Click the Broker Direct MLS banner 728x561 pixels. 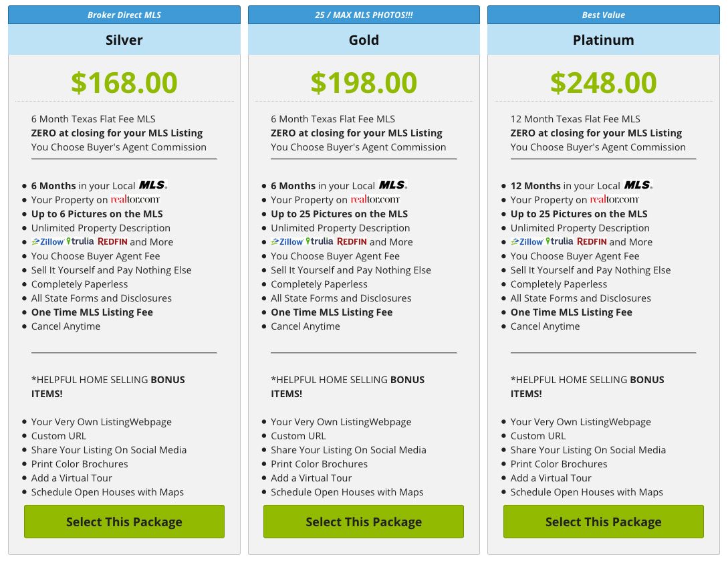124,15
